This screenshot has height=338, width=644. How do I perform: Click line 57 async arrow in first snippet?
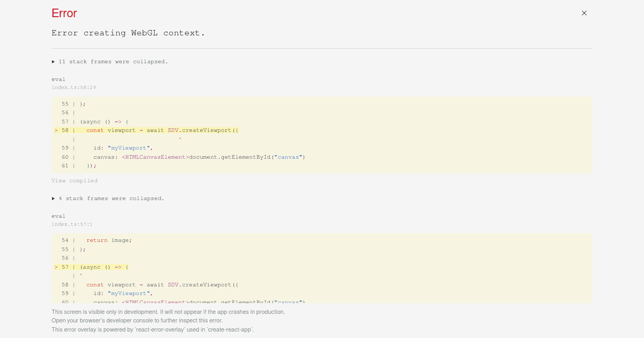pos(95,122)
